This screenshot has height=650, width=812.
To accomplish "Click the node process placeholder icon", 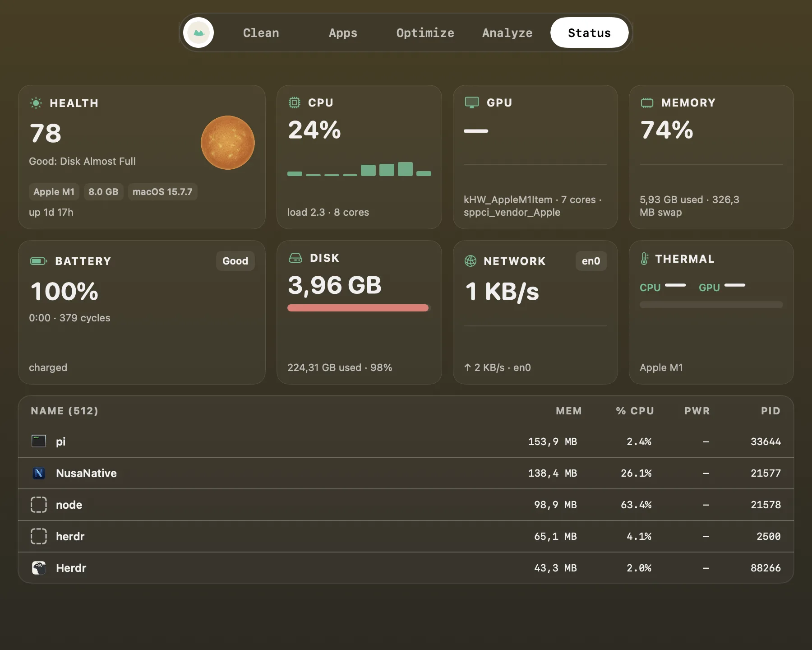I will point(39,505).
